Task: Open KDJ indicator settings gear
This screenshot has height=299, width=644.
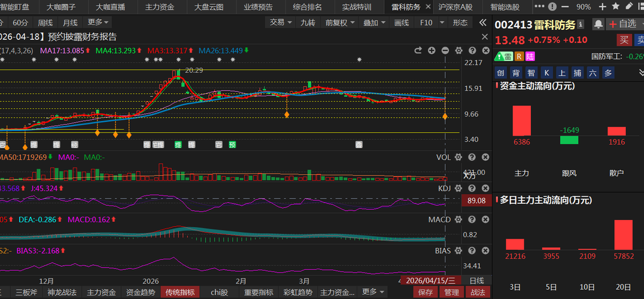Action: [459, 188]
